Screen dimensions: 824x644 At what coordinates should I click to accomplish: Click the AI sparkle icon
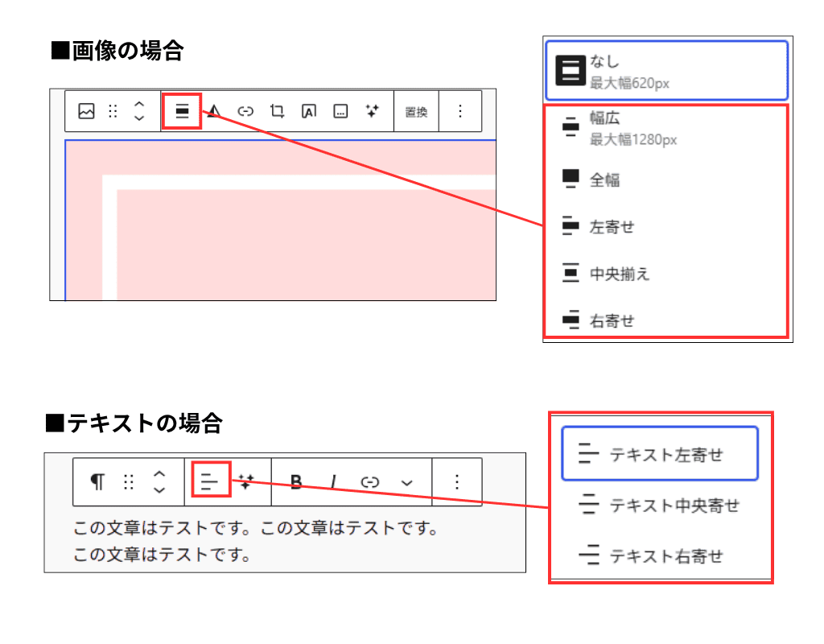click(x=372, y=111)
